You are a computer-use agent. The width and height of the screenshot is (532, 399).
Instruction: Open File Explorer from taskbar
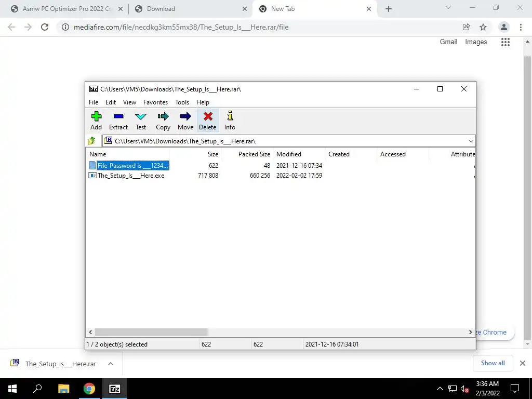tap(63, 389)
